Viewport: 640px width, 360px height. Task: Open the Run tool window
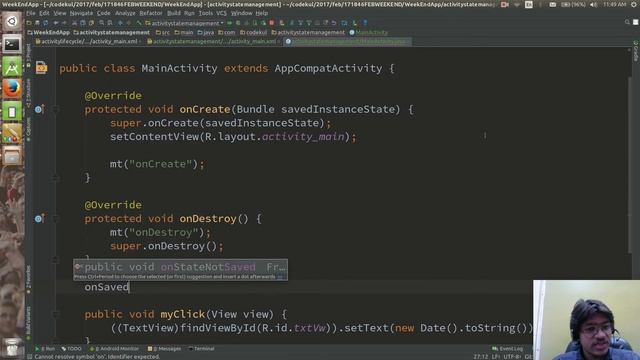[45, 349]
